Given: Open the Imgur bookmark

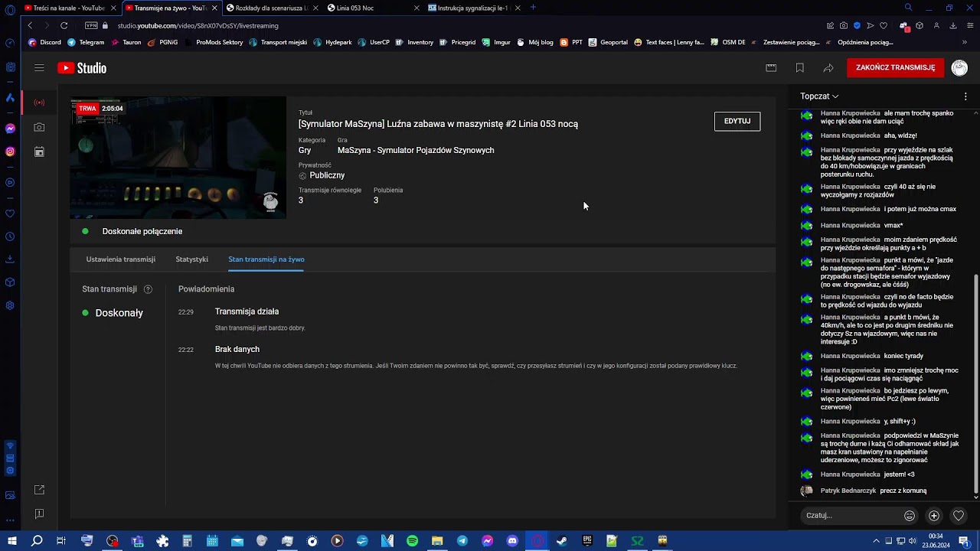Looking at the screenshot, I should [496, 42].
